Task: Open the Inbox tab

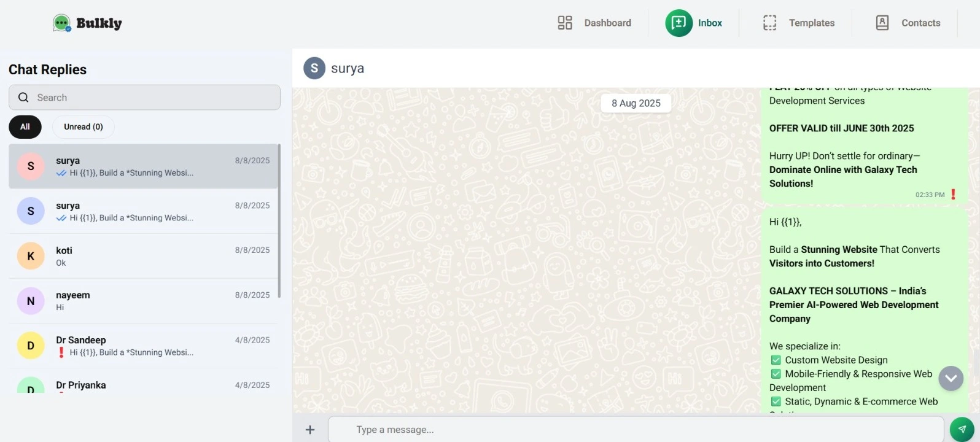Action: (694, 23)
